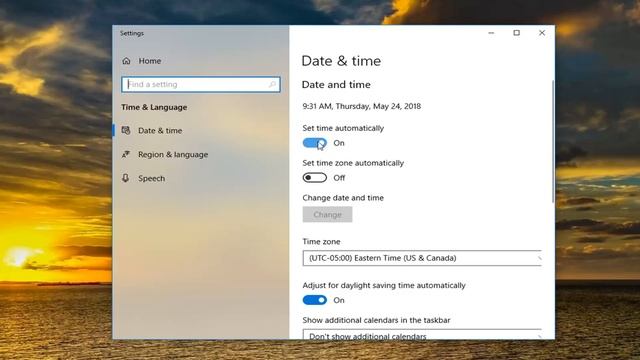Minimize the Settings window
The height and width of the screenshot is (360, 640).
(491, 33)
